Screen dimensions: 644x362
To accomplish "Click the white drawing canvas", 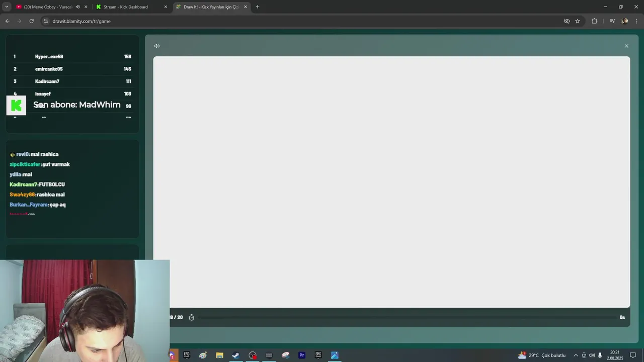I will coord(391,182).
